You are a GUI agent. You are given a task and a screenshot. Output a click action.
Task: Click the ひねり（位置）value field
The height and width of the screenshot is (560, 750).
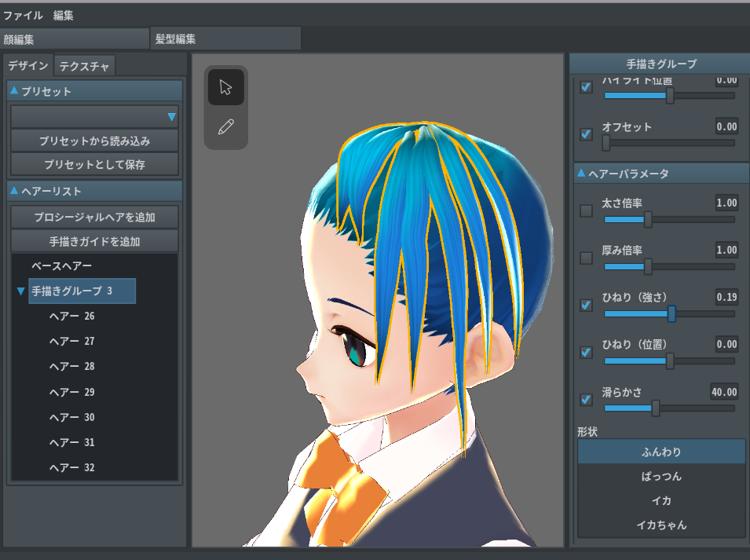click(x=726, y=344)
